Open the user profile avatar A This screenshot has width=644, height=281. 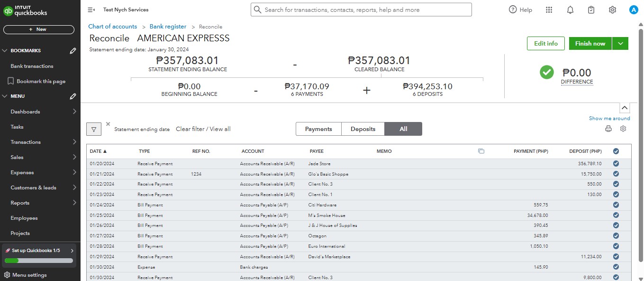[634, 9]
